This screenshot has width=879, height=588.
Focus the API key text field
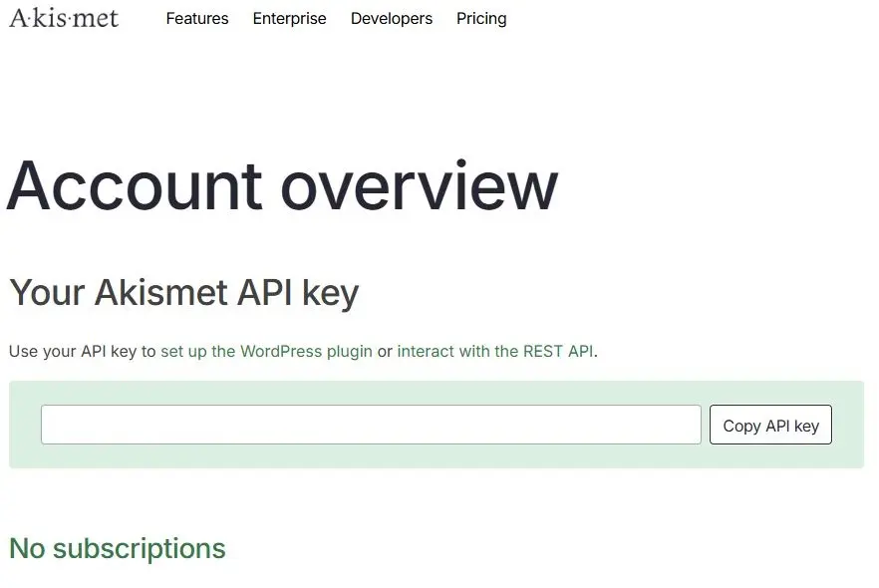[371, 425]
